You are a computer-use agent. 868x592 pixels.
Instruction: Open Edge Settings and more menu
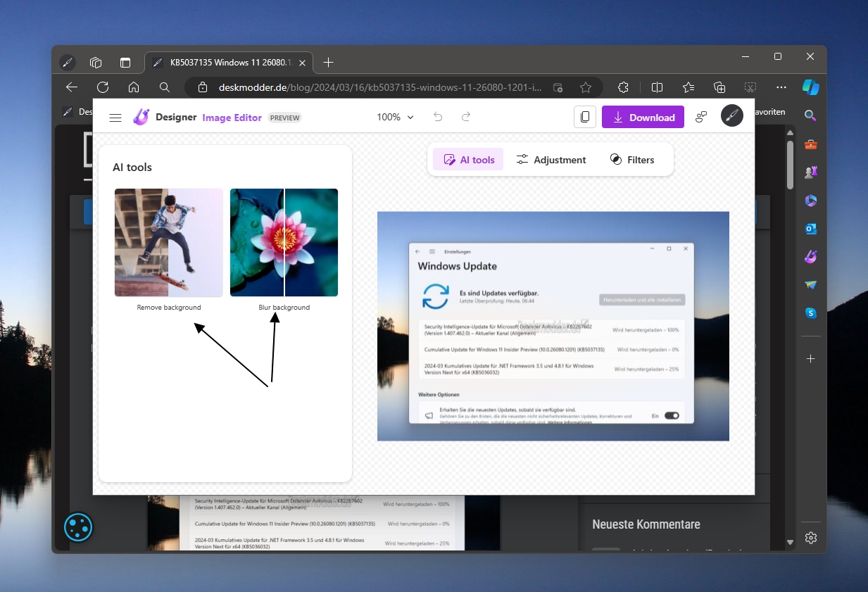pyautogui.click(x=781, y=87)
